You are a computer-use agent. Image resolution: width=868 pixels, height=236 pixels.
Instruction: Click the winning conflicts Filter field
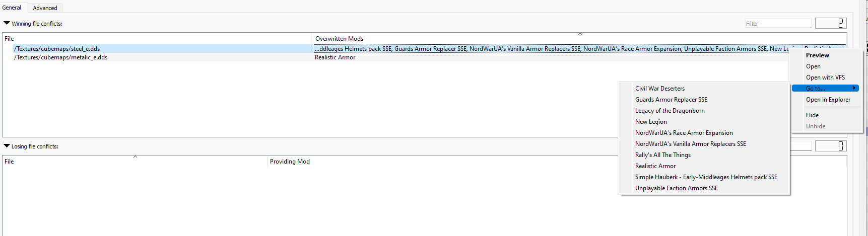[778, 23]
